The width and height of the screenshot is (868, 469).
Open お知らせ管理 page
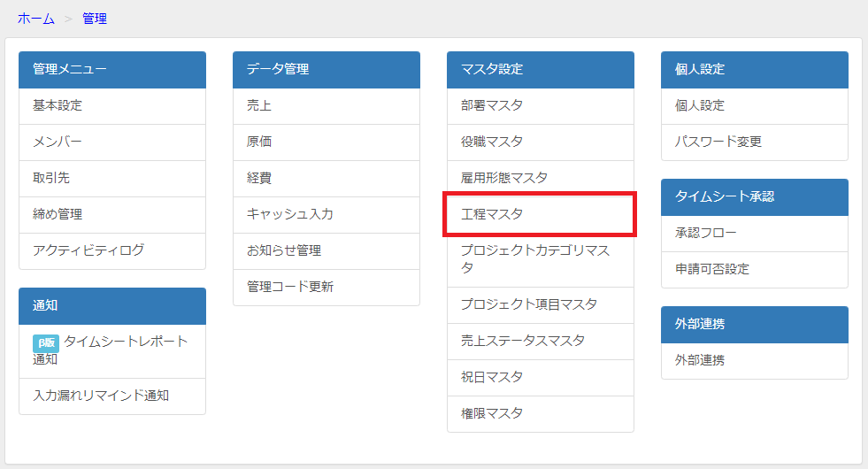pyautogui.click(x=326, y=250)
